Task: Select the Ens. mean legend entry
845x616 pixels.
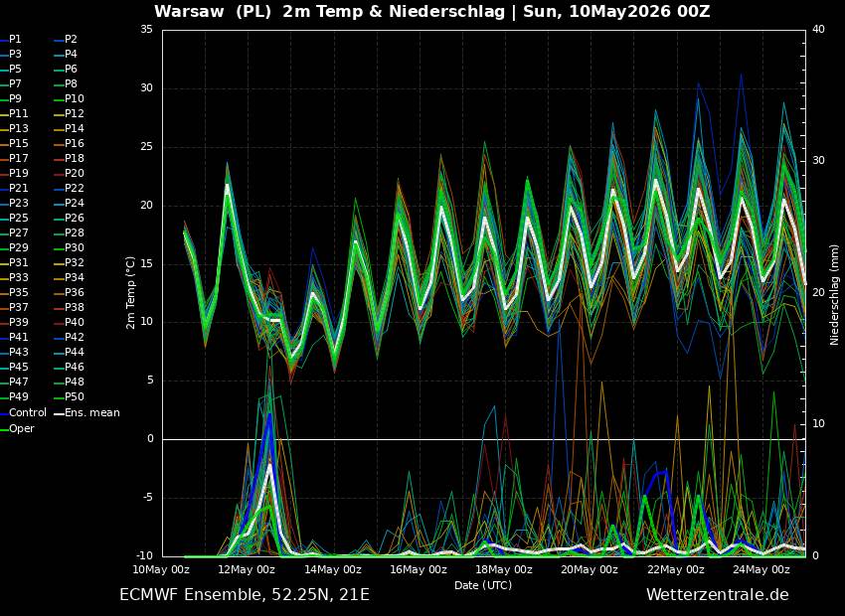Action: (x=87, y=413)
